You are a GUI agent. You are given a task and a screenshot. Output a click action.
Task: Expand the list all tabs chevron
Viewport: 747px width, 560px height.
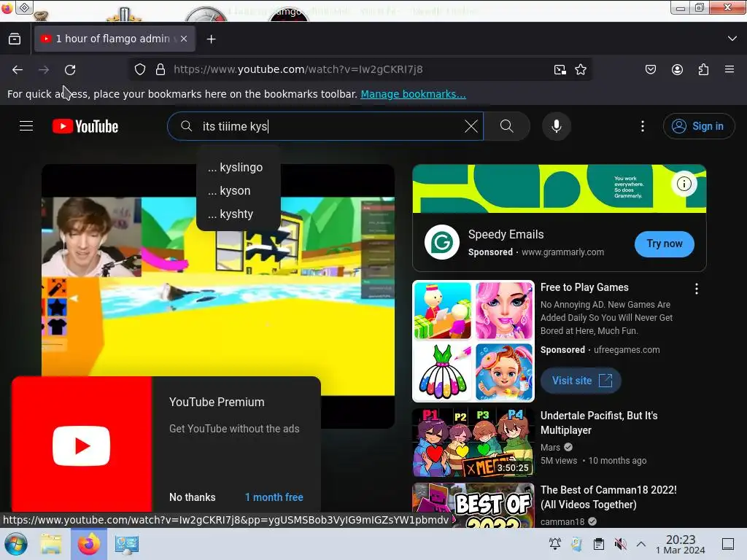coord(732,39)
